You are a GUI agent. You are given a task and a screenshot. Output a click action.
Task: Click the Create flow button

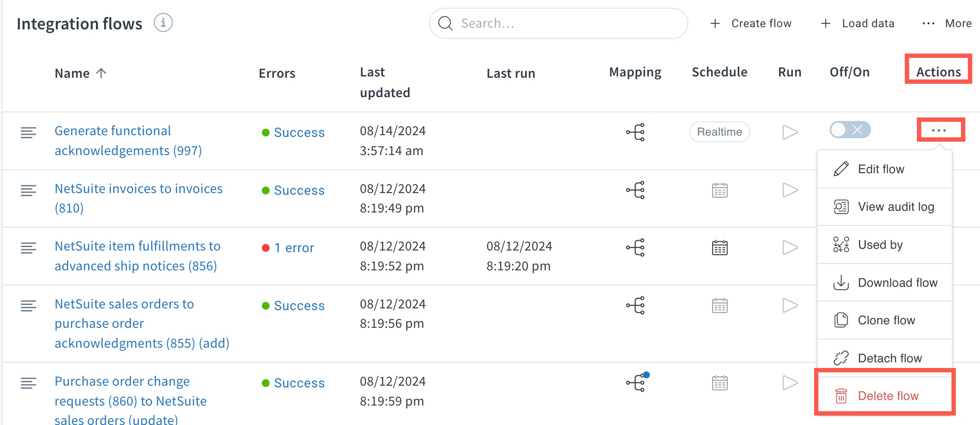751,23
